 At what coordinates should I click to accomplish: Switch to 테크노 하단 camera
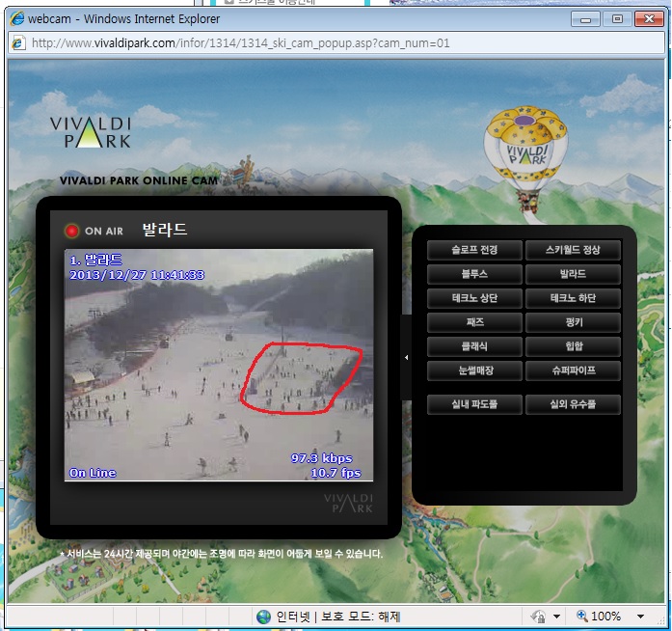pyautogui.click(x=573, y=298)
